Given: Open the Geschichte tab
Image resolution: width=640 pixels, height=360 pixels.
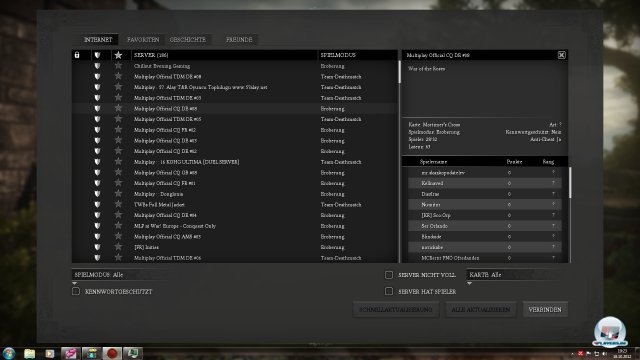Looking at the screenshot, I should (188, 40).
